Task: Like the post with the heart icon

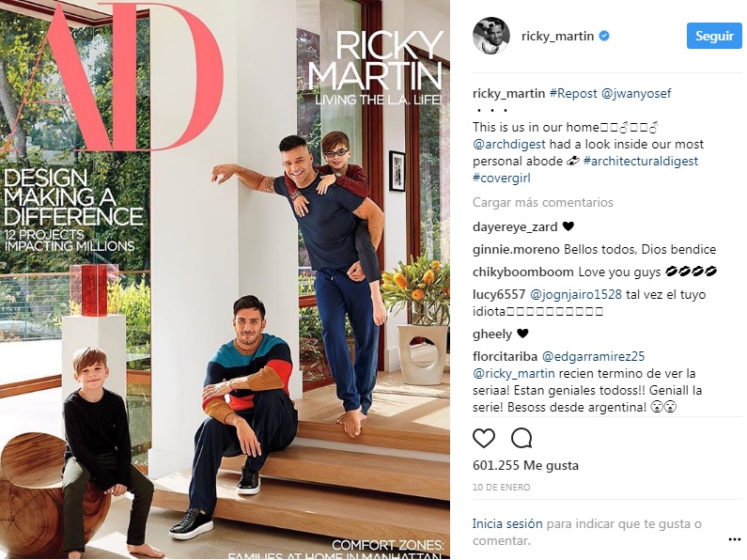Action: coord(484,438)
